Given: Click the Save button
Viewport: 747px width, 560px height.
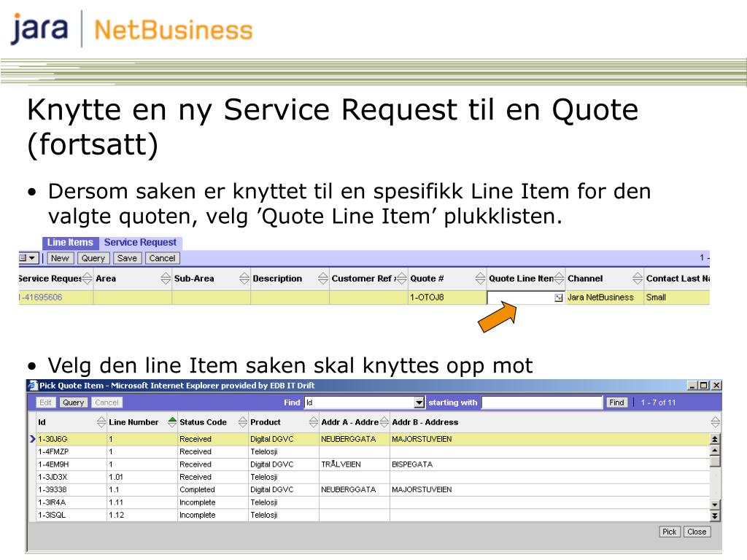Looking at the screenshot, I should 127,258.
